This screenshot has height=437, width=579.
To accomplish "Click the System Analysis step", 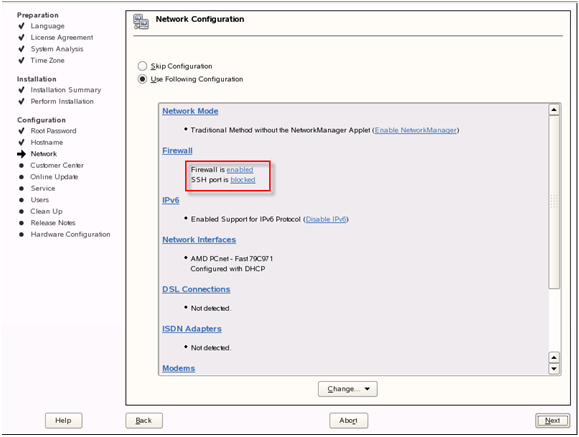I will pos(57,49).
